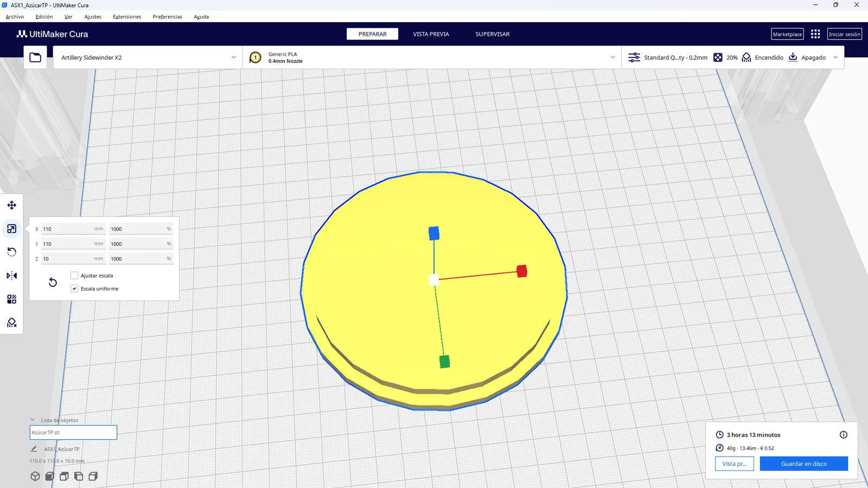Open the Edición menu
Screen dimensions: 868x488
(44, 17)
